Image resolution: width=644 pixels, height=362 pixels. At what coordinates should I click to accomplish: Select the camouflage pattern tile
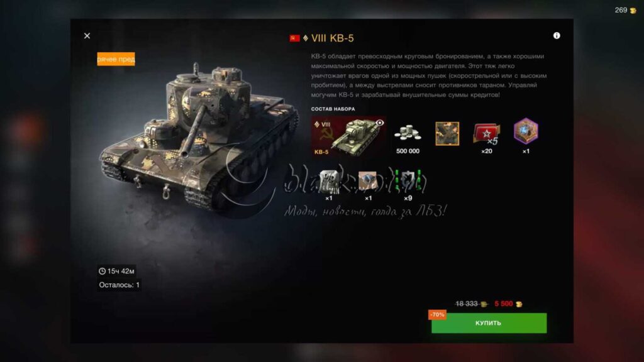pos(447,133)
